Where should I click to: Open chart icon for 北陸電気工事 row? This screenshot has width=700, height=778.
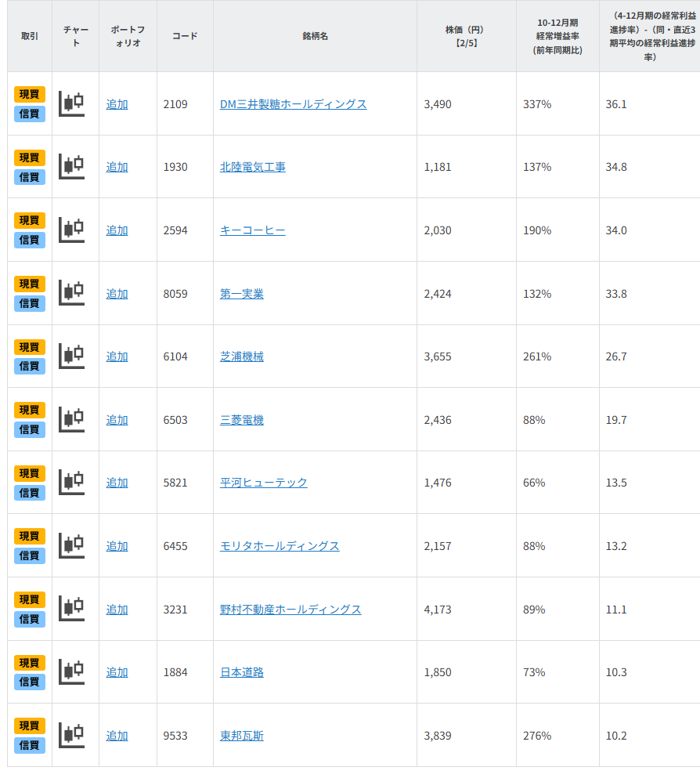(72, 166)
